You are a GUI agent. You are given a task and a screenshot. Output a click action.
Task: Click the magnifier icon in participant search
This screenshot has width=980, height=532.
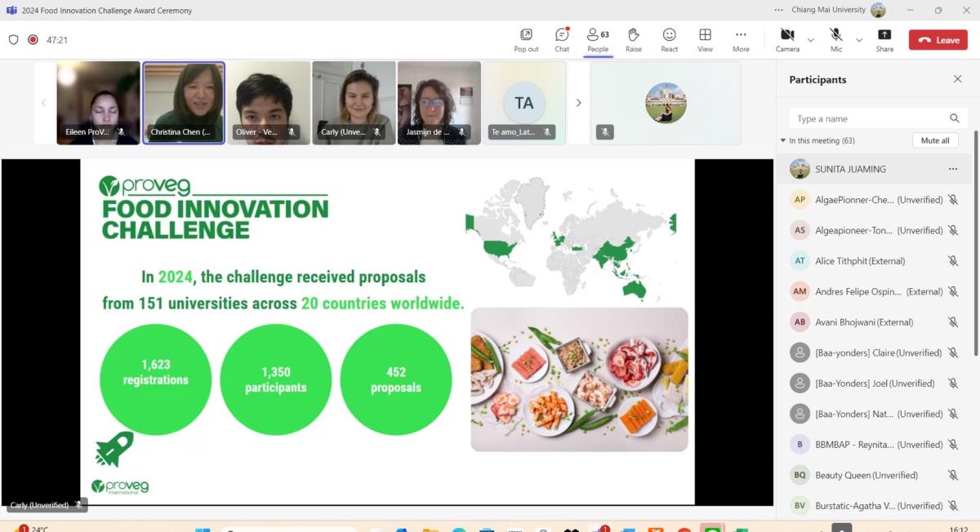pyautogui.click(x=954, y=118)
